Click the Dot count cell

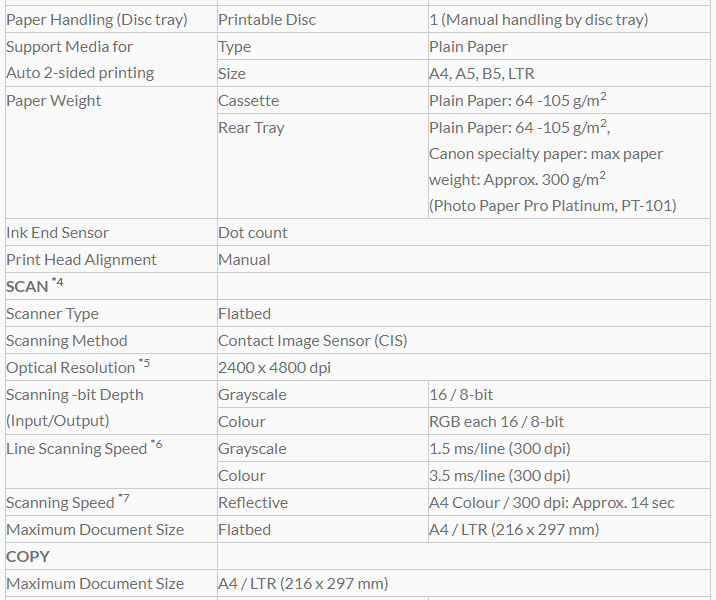(x=253, y=233)
